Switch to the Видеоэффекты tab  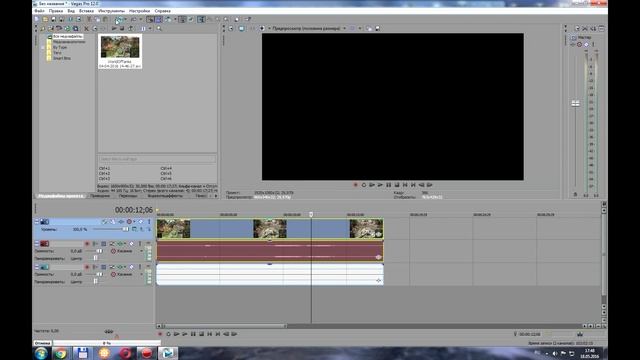pos(164,196)
